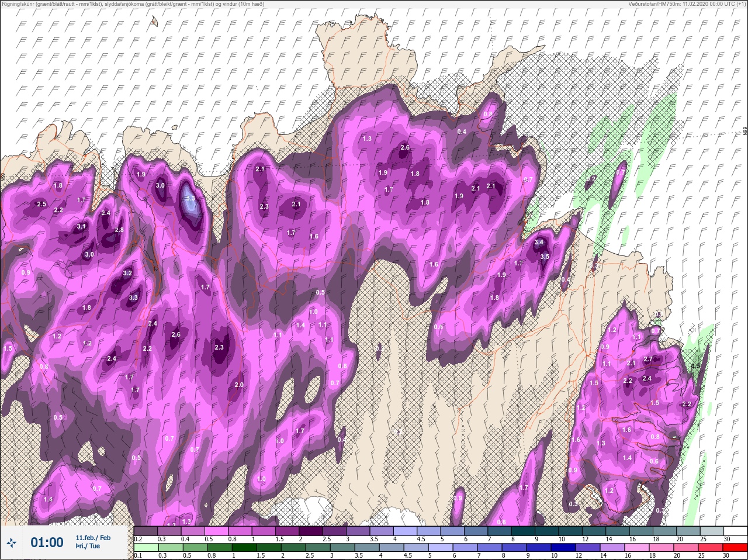Click the 3.2 precipitation value on the map

(127, 273)
